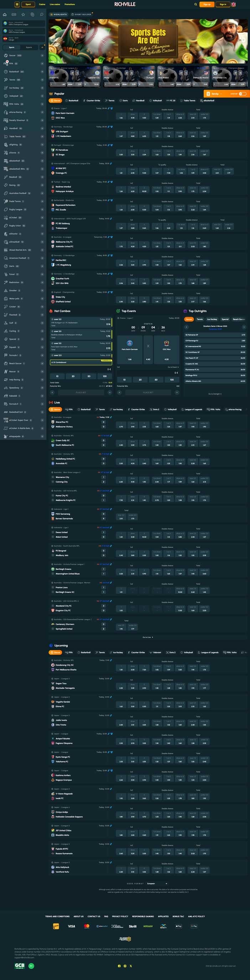Select the 50 stake in Hot Combos
The width and height of the screenshot is (250, 980).
coord(89,376)
